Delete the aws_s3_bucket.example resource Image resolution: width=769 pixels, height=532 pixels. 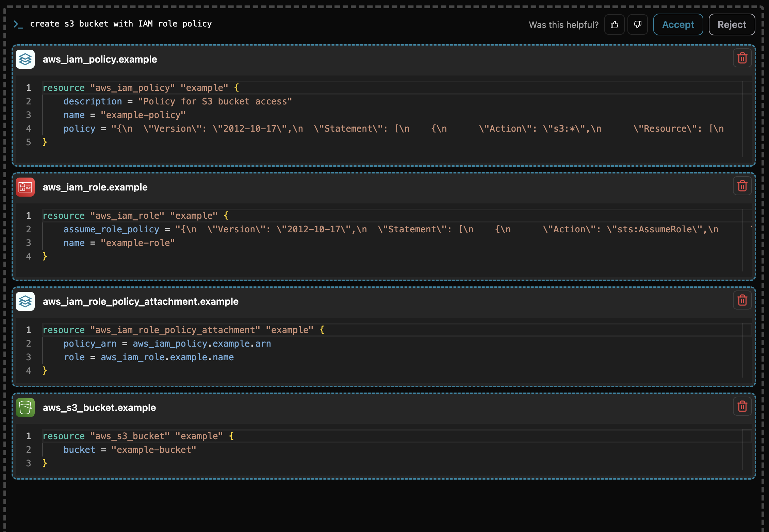[742, 406]
